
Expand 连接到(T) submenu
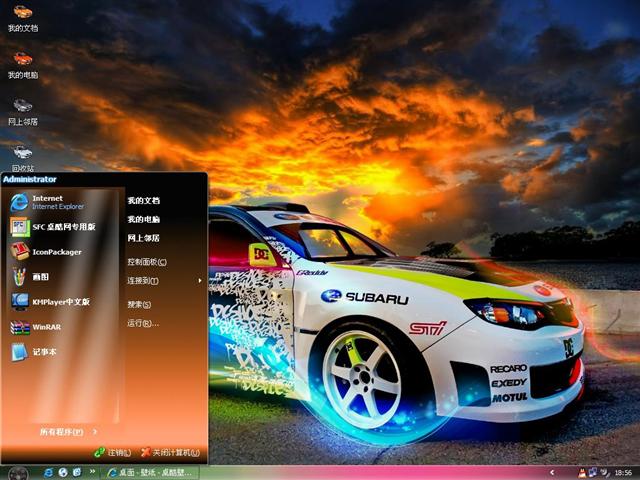click(164, 280)
